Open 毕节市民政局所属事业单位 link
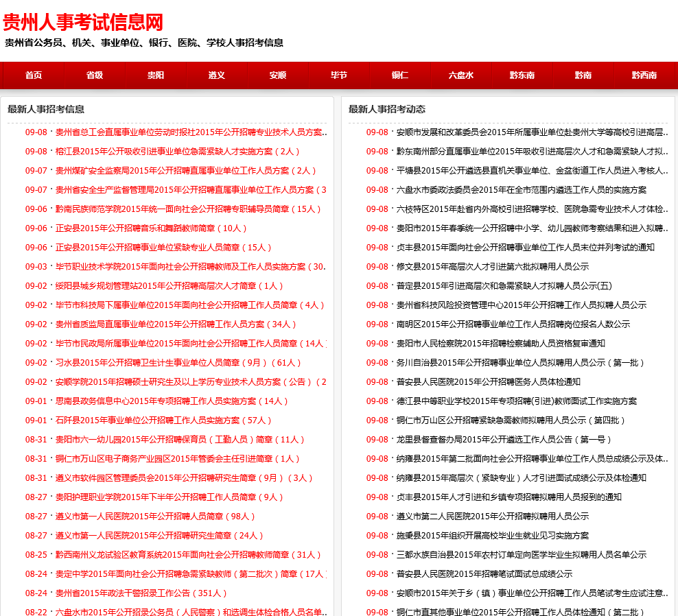 click(x=191, y=344)
